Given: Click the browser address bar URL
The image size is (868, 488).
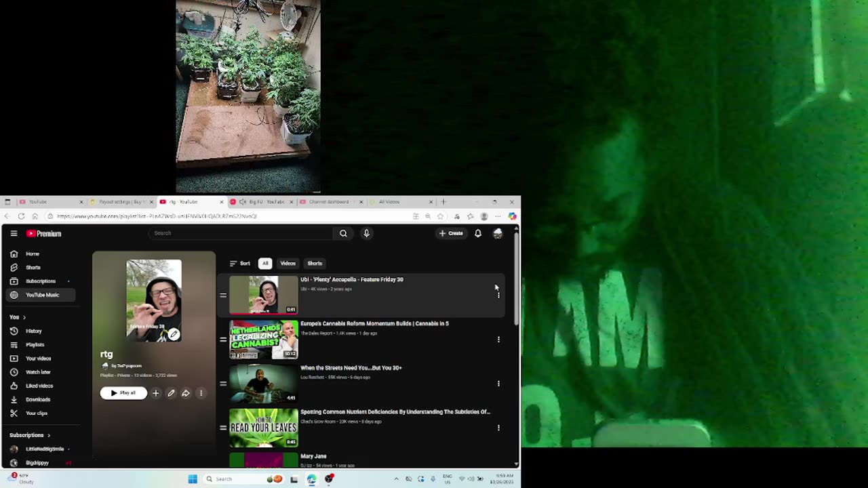Looking at the screenshot, I should (x=156, y=216).
